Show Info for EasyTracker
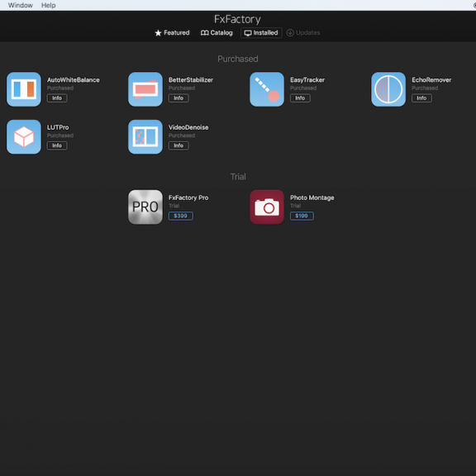Image resolution: width=476 pixels, height=476 pixels. coord(300,98)
